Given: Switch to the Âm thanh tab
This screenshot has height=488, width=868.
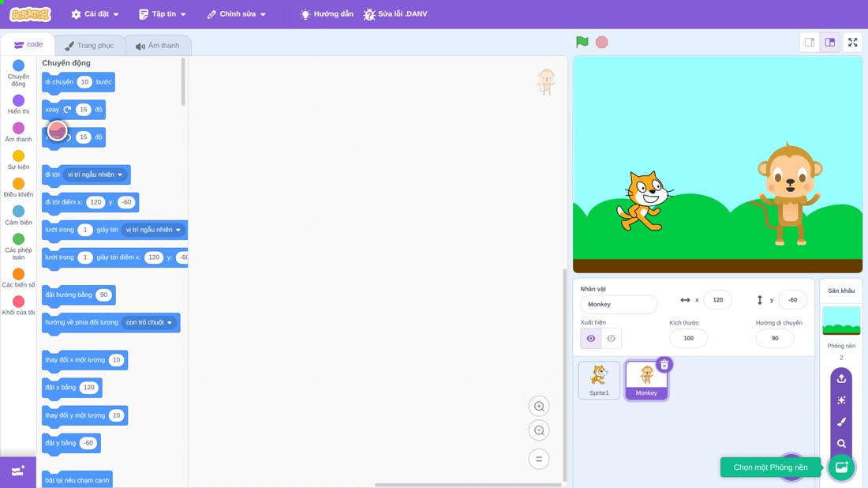Looking at the screenshot, I should [x=158, y=46].
